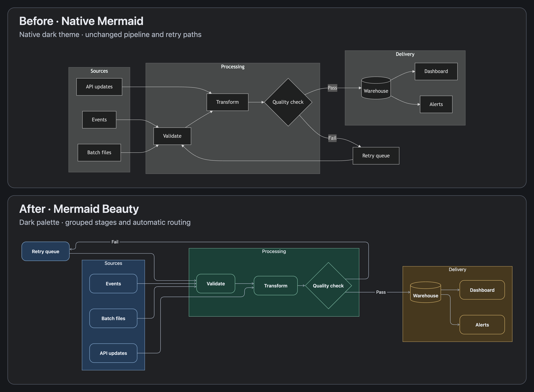Click the gold Alerts node in the After diagram
This screenshot has height=392, width=534.
(482, 325)
